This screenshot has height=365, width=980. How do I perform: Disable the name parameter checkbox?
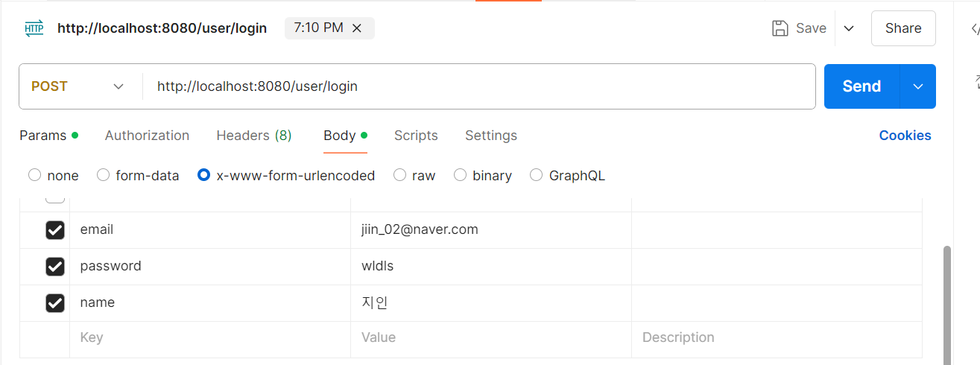55,302
